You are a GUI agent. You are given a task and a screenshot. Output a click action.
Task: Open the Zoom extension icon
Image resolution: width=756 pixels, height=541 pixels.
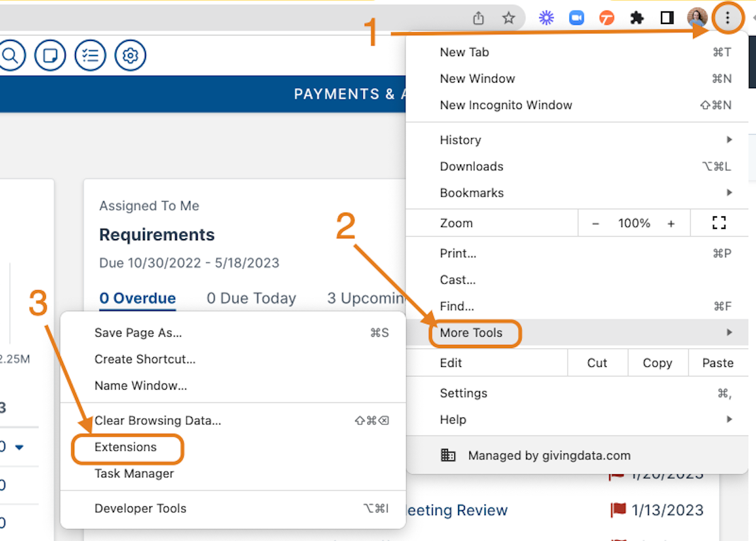pyautogui.click(x=576, y=18)
